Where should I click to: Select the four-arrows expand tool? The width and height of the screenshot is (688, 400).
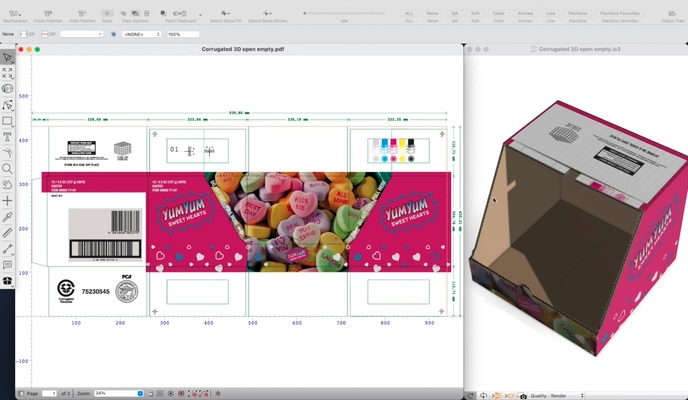7,73
